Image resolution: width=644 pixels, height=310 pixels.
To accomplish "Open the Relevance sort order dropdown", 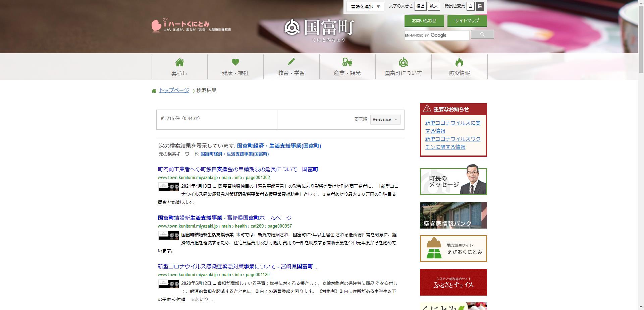I will click(385, 119).
